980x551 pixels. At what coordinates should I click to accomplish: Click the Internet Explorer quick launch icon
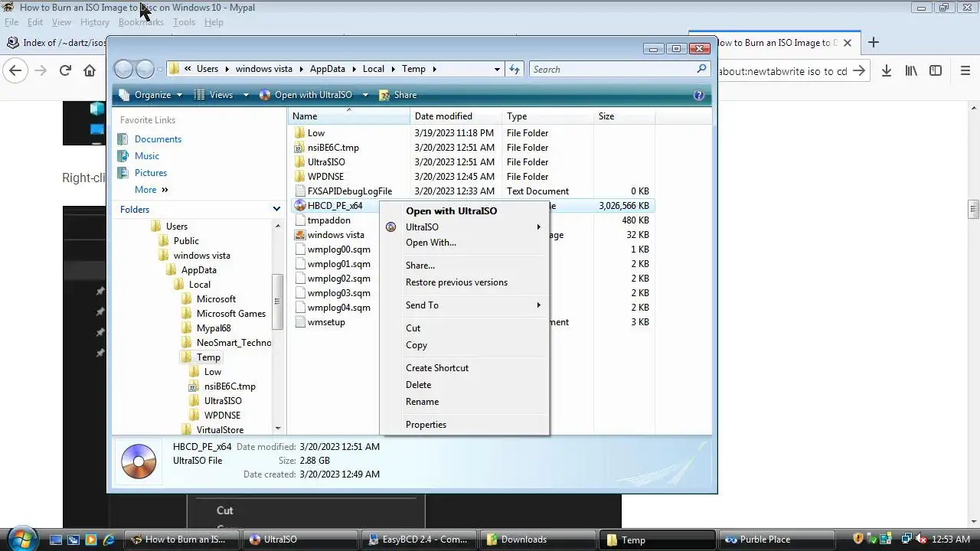(109, 540)
